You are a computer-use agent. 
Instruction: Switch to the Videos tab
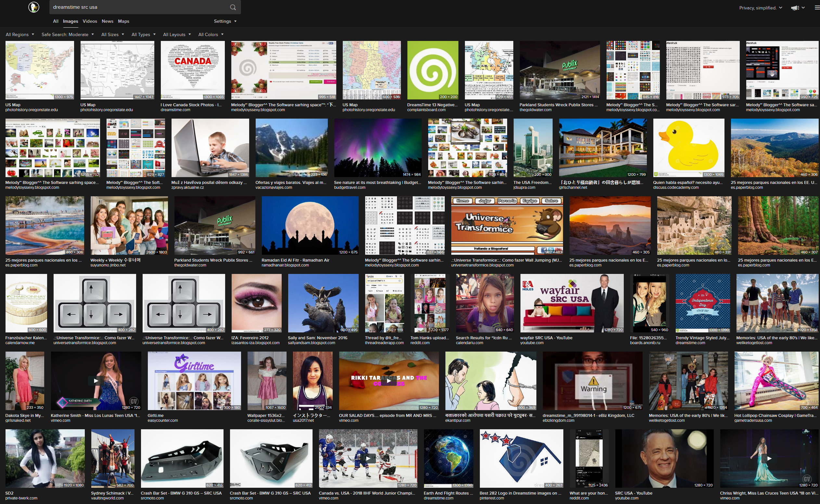tap(90, 21)
